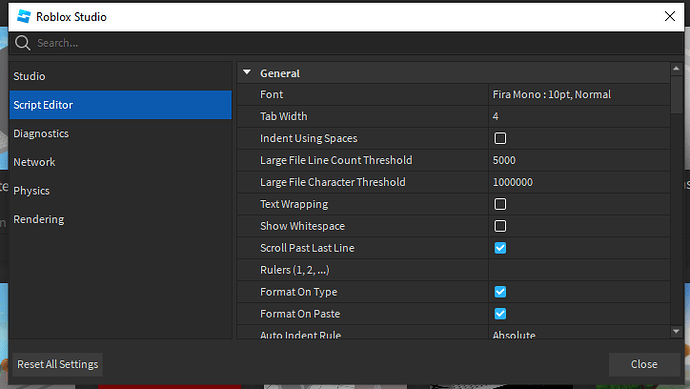Go to Rendering settings
This screenshot has height=389, width=690.
point(120,219)
